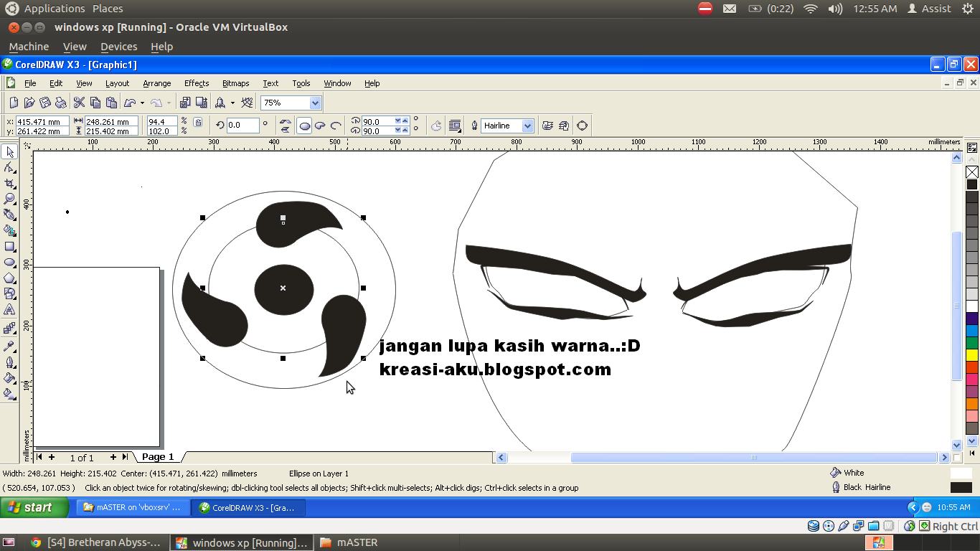Screen dimensions: 980x551
Task: Click the Open file icon
Action: click(x=29, y=103)
